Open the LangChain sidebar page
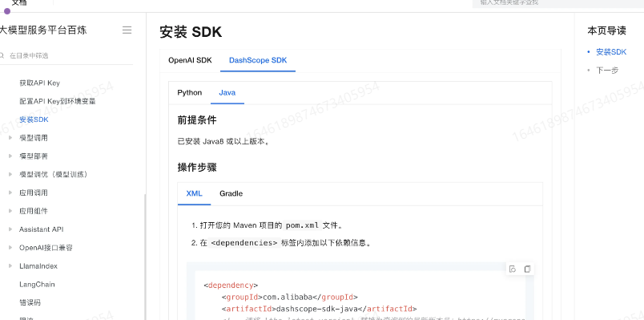The height and width of the screenshot is (320, 644). click(37, 284)
